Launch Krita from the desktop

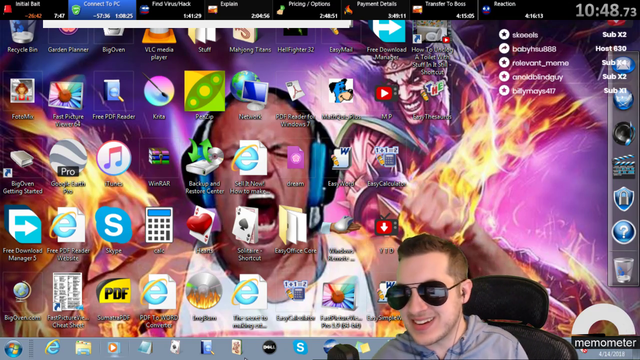coord(159,97)
